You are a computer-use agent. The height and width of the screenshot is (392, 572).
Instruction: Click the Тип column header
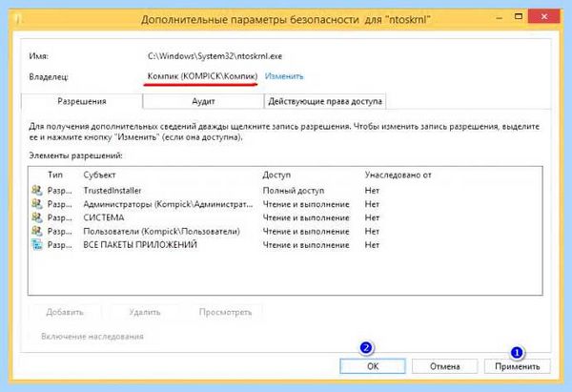[x=55, y=175]
